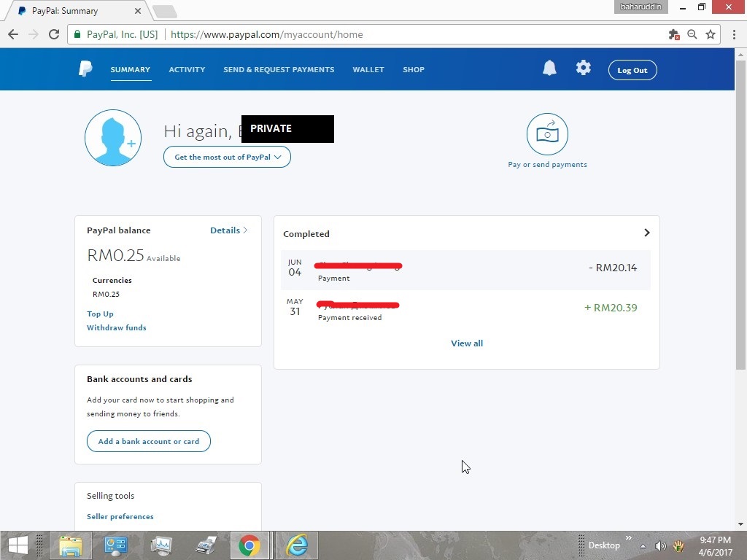The image size is (747, 560).
Task: Open File Explorer from the taskbar
Action: tap(71, 545)
